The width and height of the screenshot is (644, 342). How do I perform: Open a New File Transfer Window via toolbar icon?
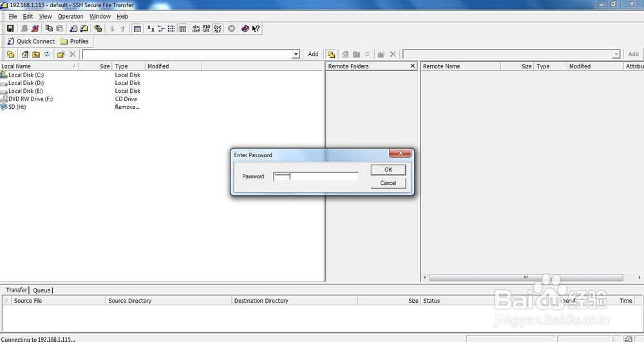coord(84,28)
